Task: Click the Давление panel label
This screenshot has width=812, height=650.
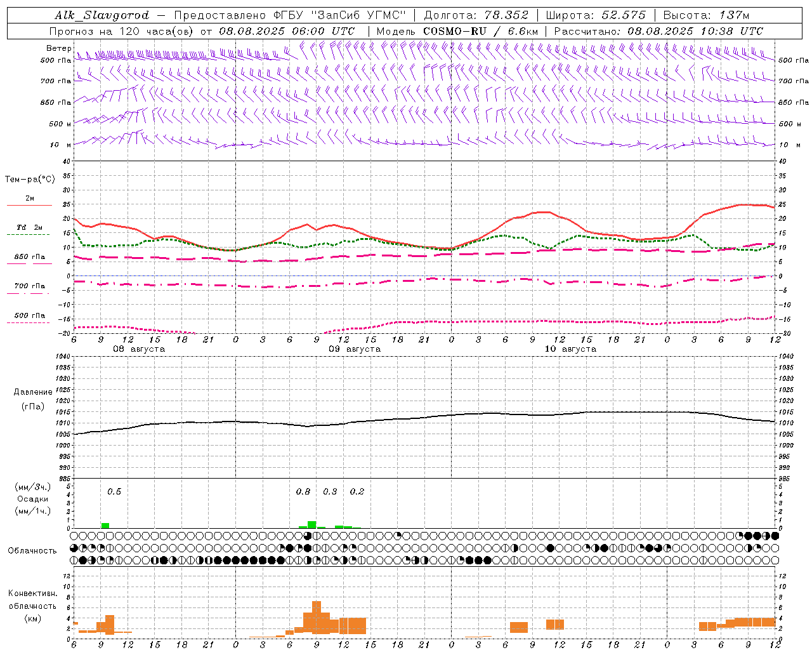Action: tap(32, 392)
